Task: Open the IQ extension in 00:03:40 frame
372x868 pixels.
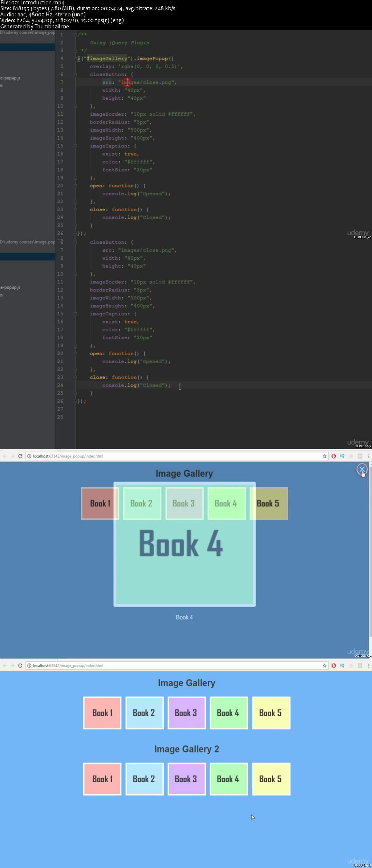Action: point(342,665)
